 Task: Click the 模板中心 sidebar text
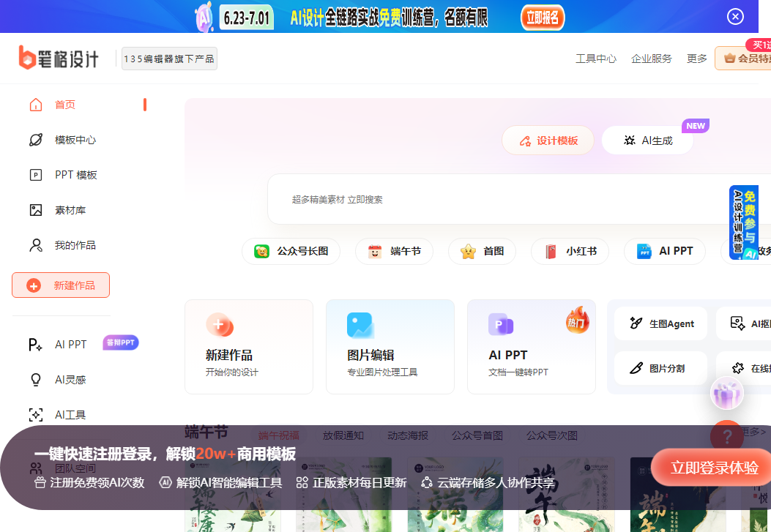75,140
